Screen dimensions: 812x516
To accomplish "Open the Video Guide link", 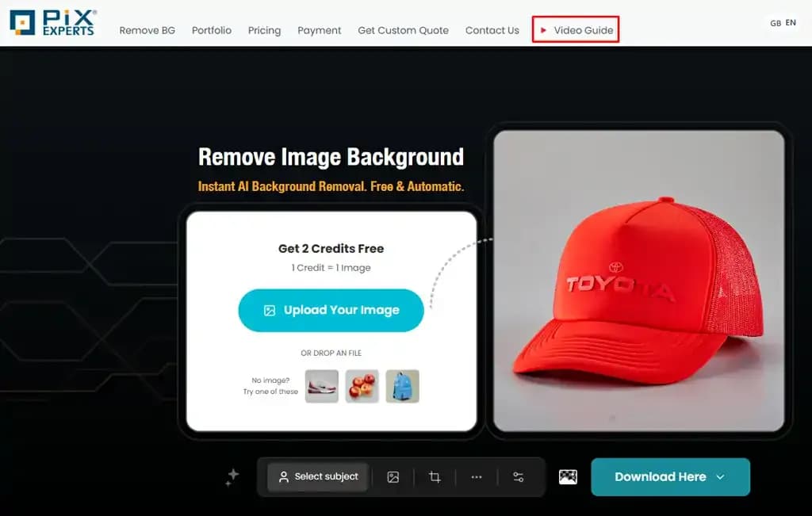I will pyautogui.click(x=576, y=29).
